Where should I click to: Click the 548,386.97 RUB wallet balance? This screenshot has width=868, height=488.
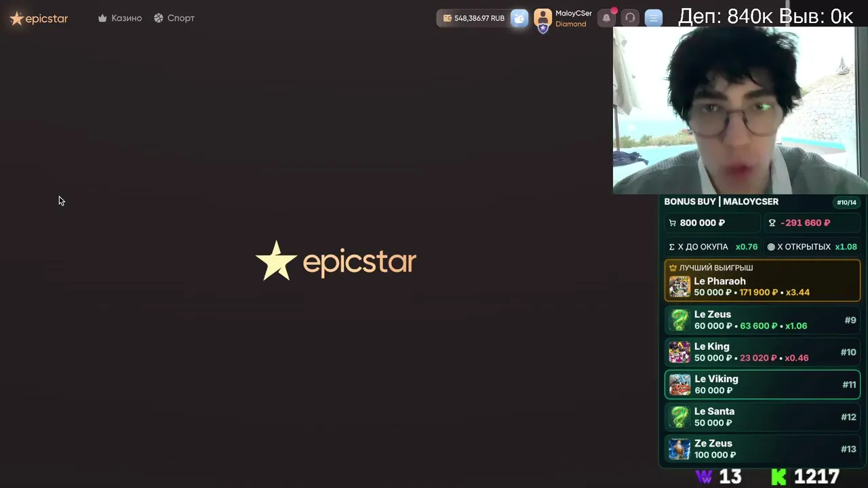(473, 18)
